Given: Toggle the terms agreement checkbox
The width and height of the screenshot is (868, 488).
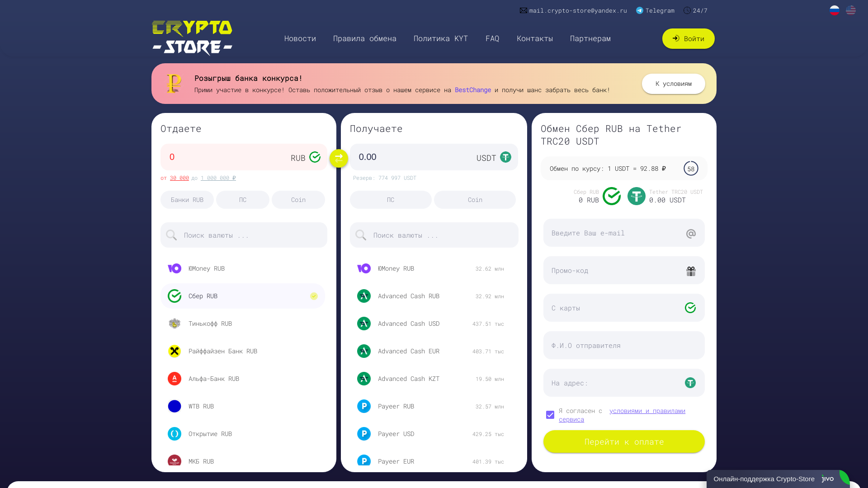Looking at the screenshot, I should tap(550, 415).
